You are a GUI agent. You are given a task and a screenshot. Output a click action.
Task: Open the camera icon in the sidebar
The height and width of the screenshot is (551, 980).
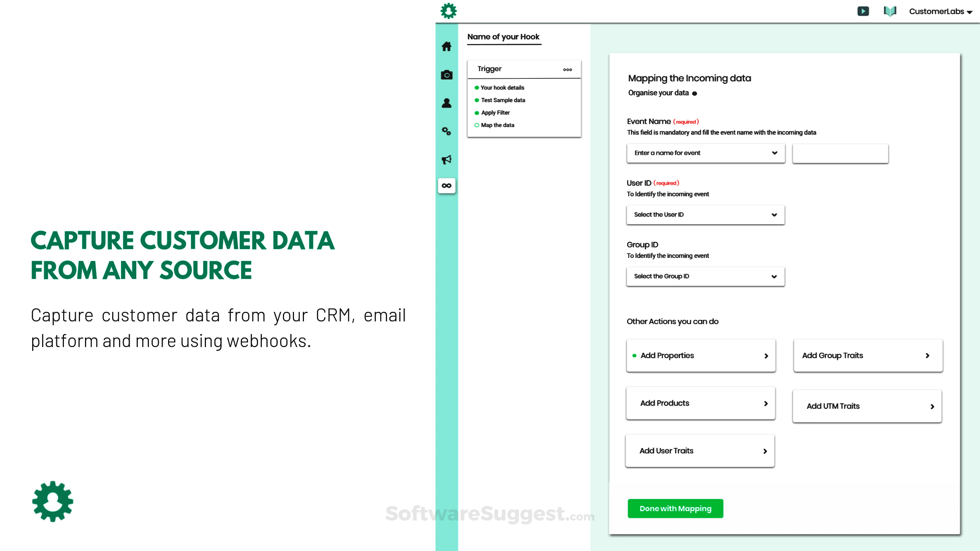pos(447,75)
